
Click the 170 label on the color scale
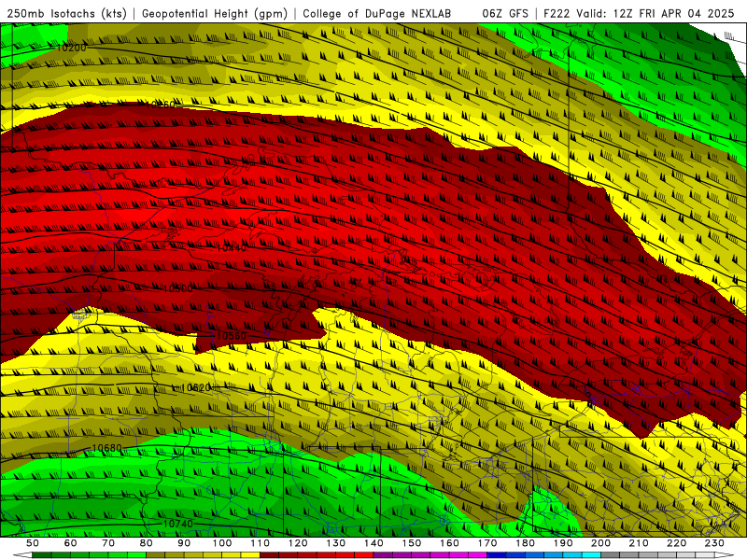pyautogui.click(x=487, y=543)
